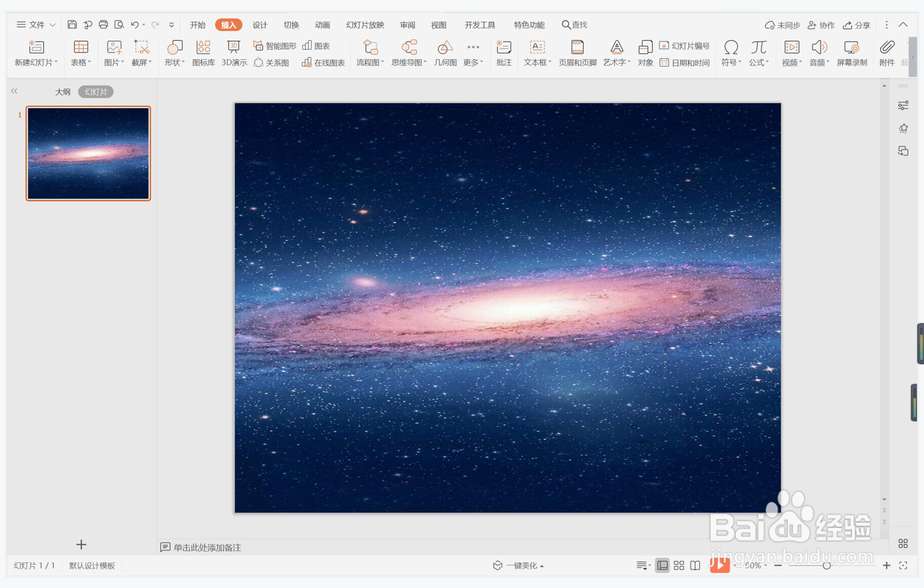Viewport: 924px width, 588px height.
Task: Insert an Object (对象)
Action: point(646,54)
